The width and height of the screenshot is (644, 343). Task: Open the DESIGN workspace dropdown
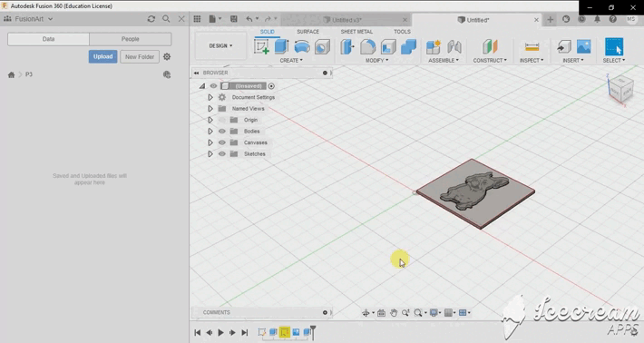pyautogui.click(x=220, y=46)
